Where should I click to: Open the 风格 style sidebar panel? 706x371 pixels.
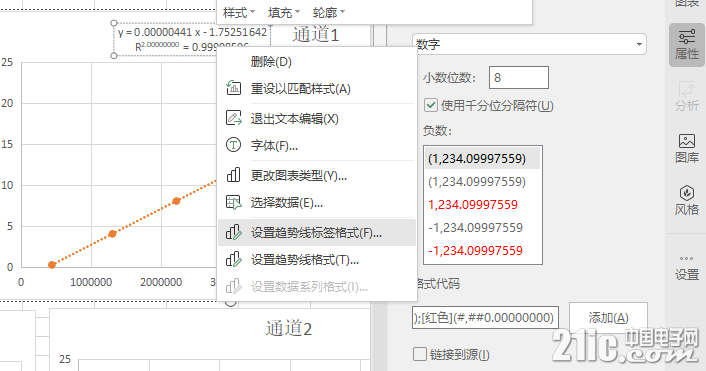pyautogui.click(x=687, y=200)
